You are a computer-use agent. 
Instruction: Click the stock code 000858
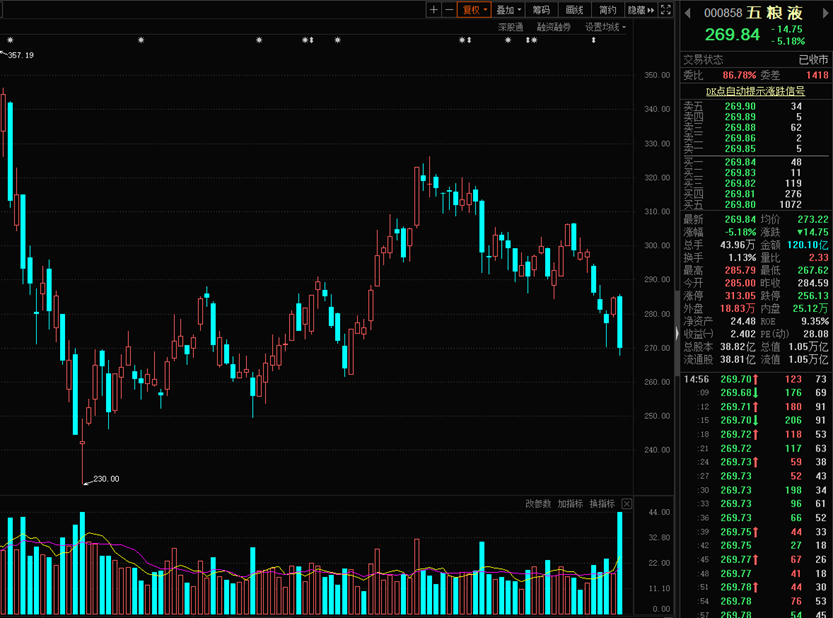point(723,13)
